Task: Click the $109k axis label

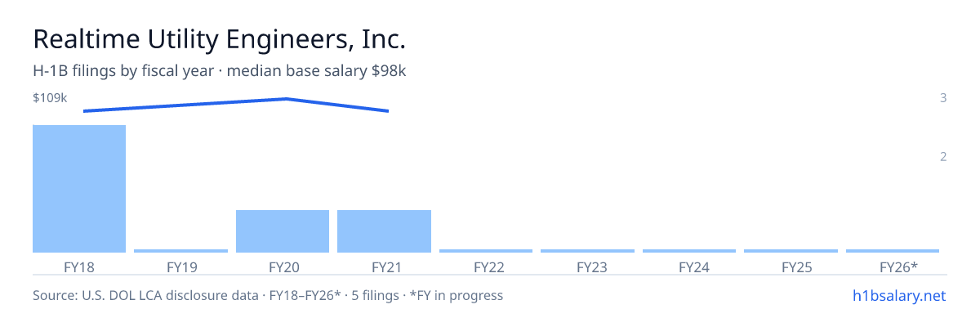Action: pyautogui.click(x=50, y=98)
